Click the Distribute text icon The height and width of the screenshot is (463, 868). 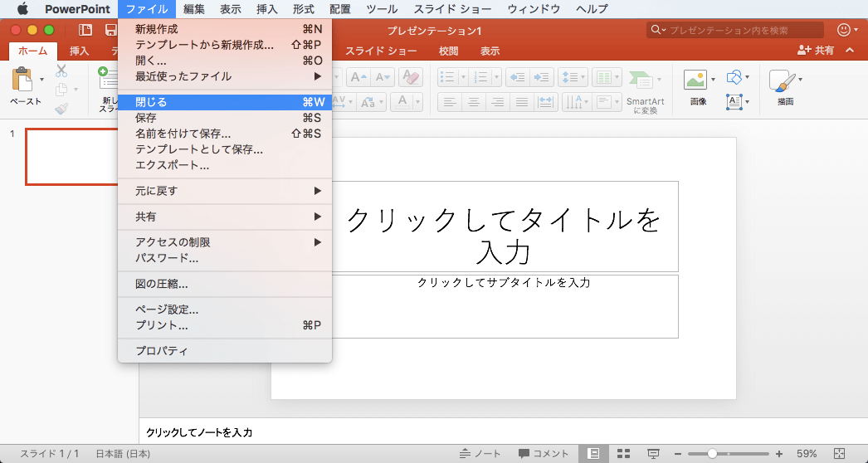point(545,102)
